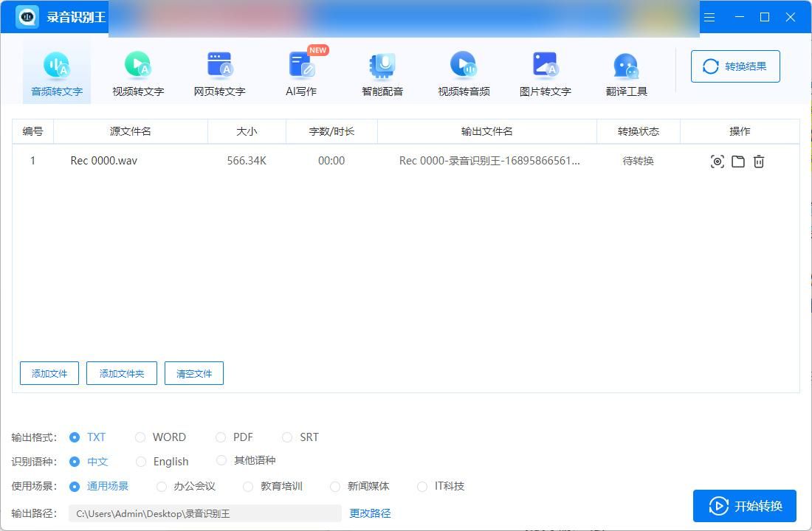Viewport: 812px width, 531px height.
Task: Click 添加文件 to add a file
Action: [49, 373]
